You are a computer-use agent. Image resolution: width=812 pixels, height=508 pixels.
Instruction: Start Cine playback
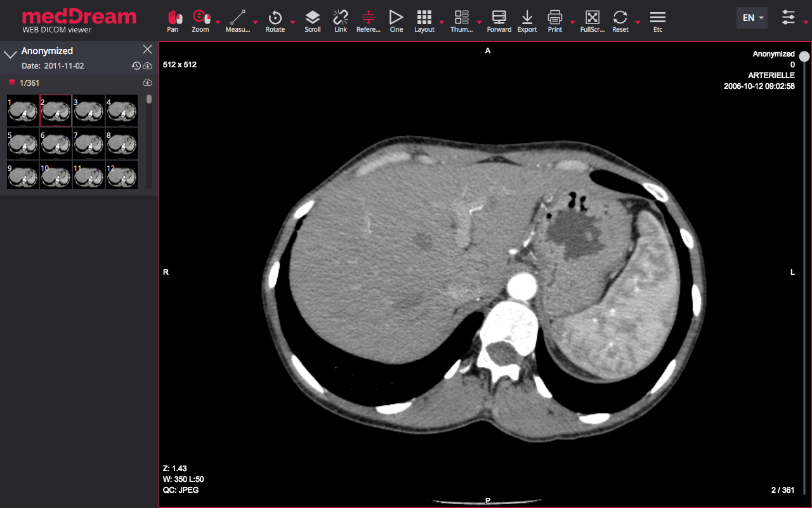[x=396, y=20]
